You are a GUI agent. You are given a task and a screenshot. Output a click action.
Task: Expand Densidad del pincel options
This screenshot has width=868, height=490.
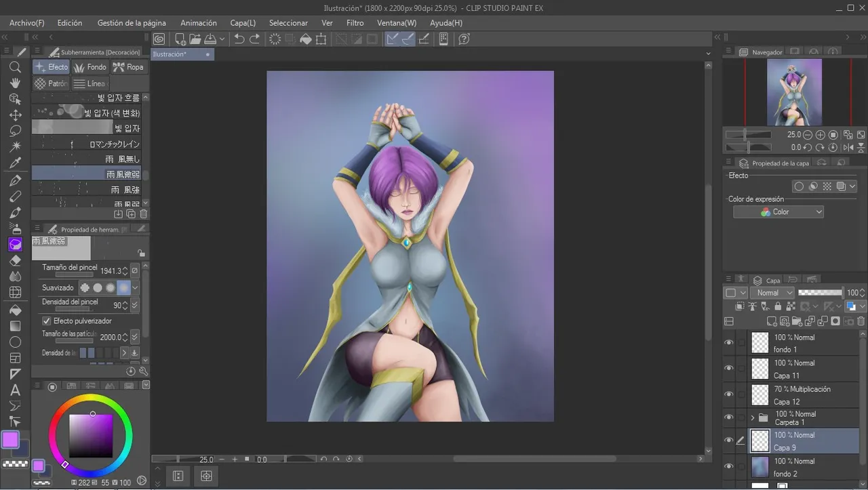(135, 306)
